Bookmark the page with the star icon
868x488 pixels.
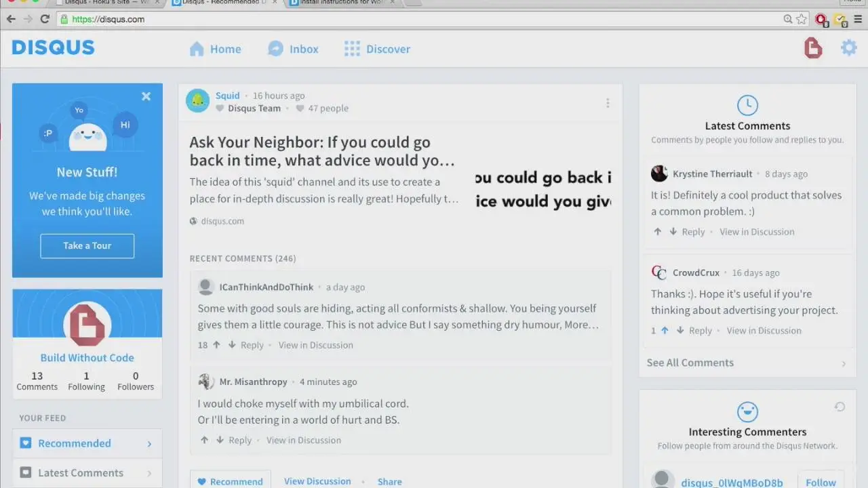[802, 19]
